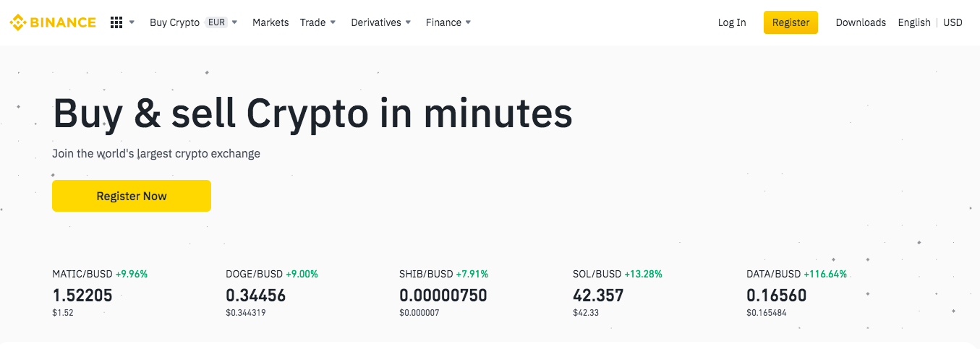Expand the Derivatives dropdown menu
Image resolution: width=980 pixels, height=349 pixels.
pos(381,22)
